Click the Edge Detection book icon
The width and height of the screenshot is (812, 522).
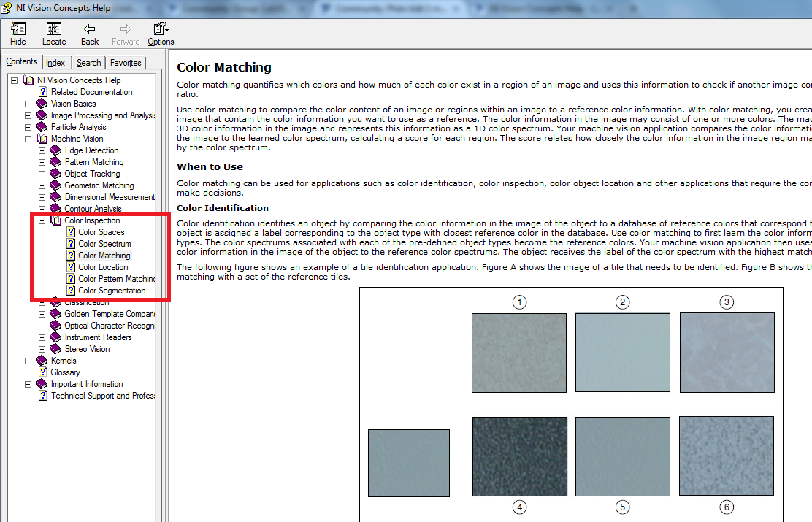coord(55,150)
